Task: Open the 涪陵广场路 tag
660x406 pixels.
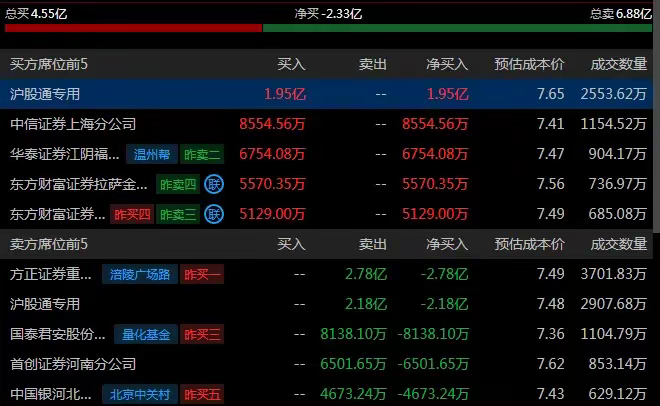Action: [140, 274]
